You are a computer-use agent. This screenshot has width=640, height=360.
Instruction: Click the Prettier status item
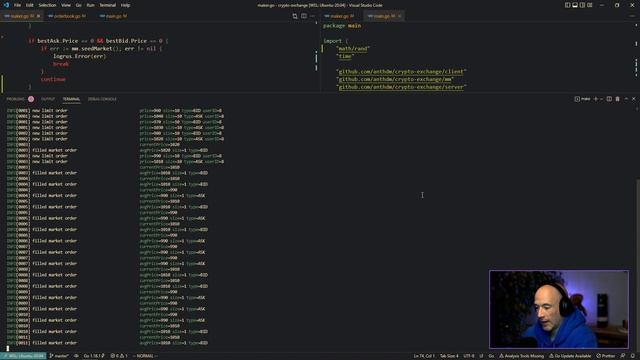point(605,356)
